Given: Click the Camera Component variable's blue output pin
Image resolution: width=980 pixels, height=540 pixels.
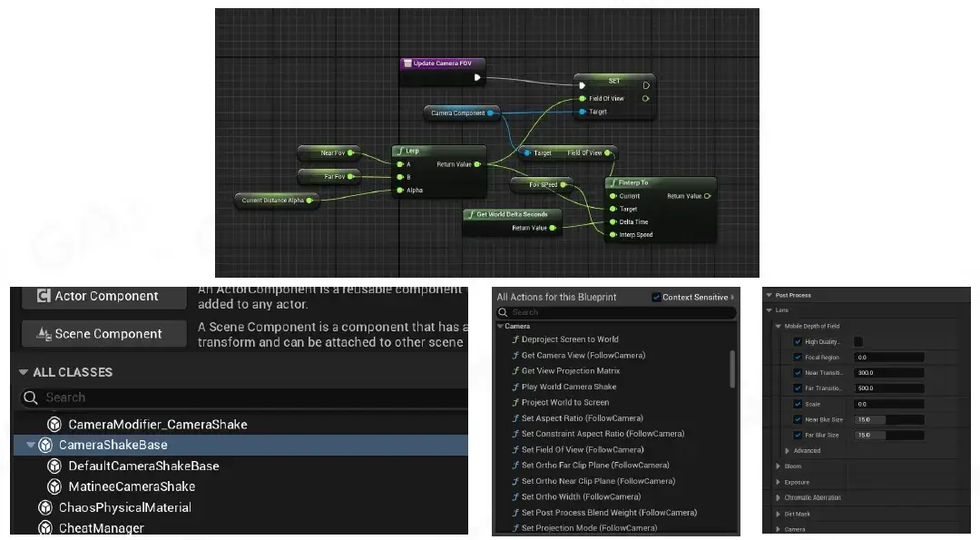Looking at the screenshot, I should [491, 113].
